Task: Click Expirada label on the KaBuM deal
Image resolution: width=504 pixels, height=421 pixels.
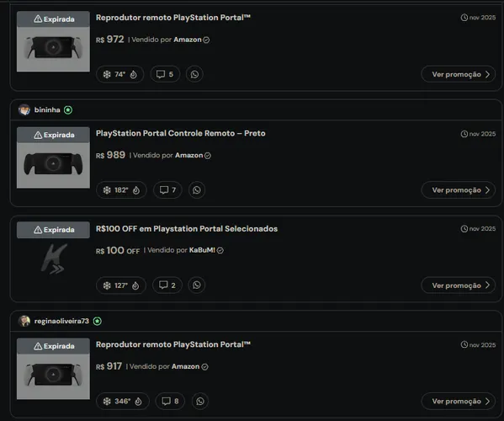Action: coord(53,230)
